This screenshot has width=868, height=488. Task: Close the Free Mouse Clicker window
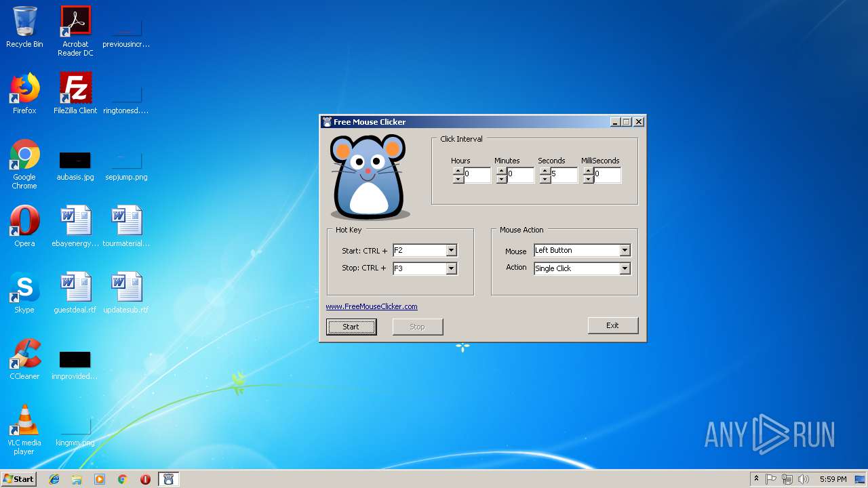click(639, 122)
